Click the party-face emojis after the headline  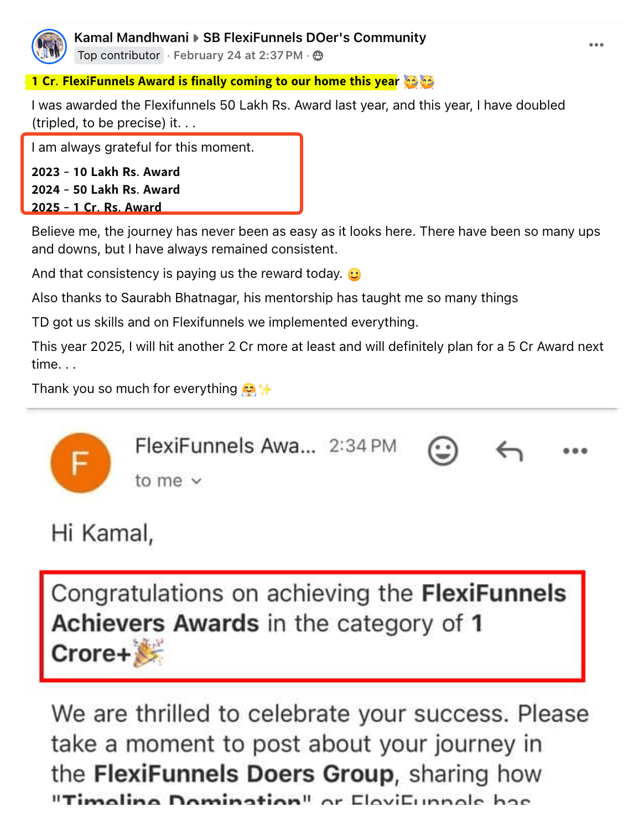419,82
